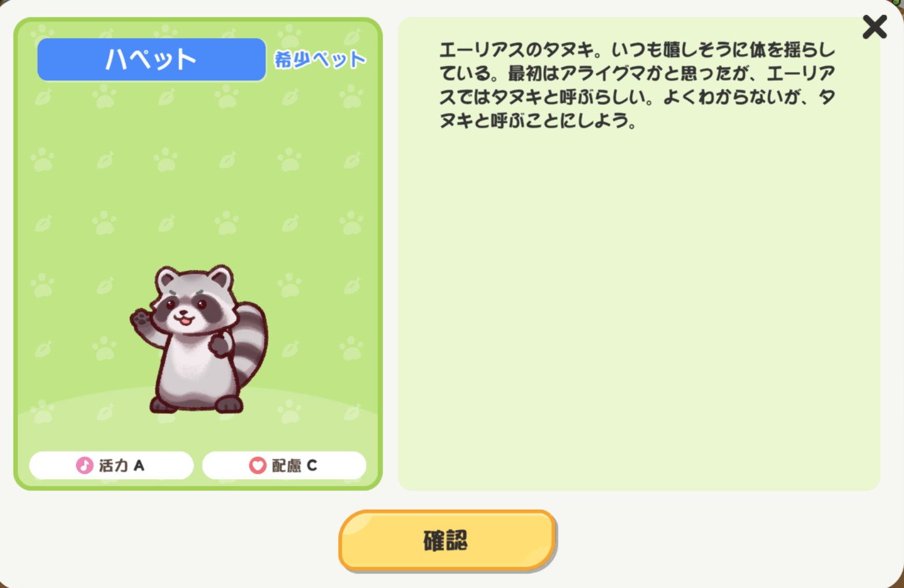
Task: Click the ヌキと呼ぶことにしよう closing description line
Action: (538, 121)
